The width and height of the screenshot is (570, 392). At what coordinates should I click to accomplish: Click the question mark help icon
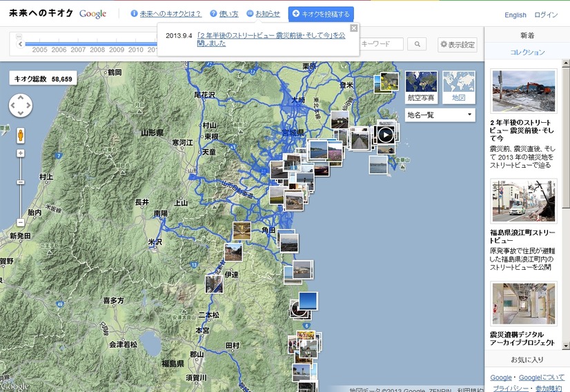pyautogui.click(x=213, y=13)
